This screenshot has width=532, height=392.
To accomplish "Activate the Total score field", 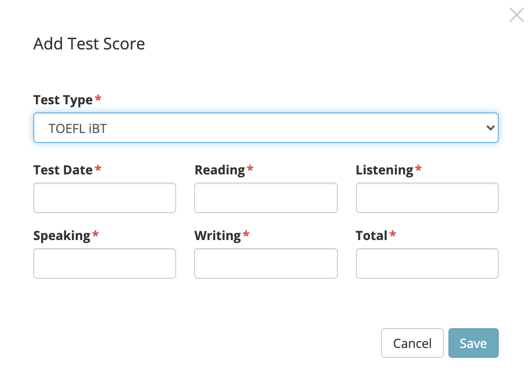I will pos(427,263).
